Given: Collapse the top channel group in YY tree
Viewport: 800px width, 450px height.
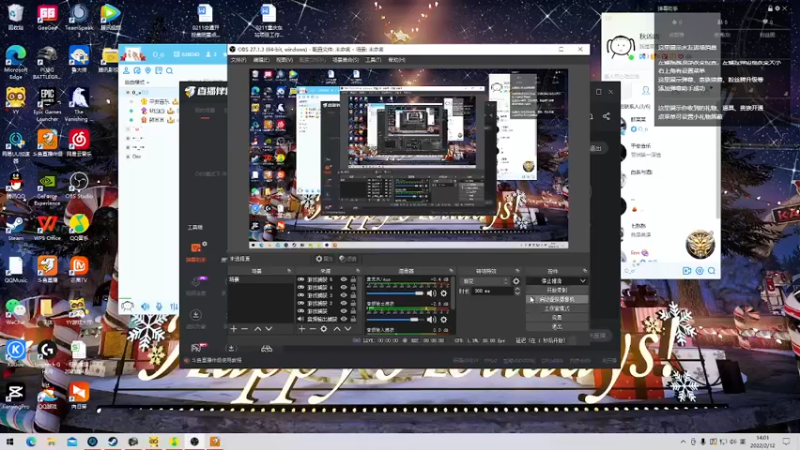Looking at the screenshot, I should 128,92.
